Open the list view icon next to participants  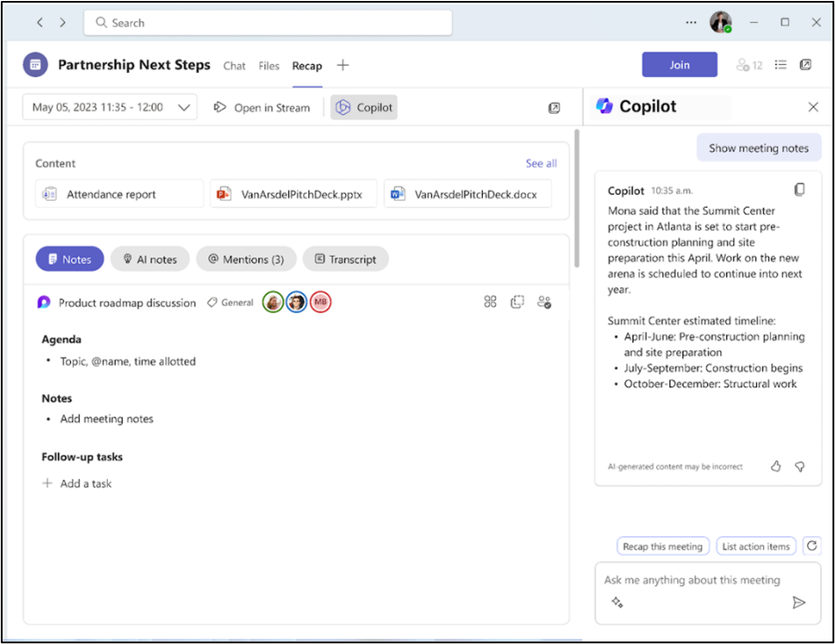781,65
